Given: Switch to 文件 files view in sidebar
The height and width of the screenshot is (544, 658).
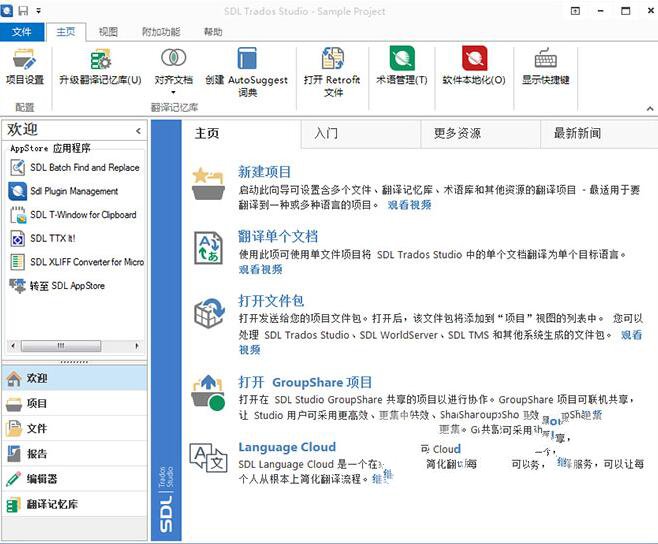Looking at the screenshot, I should pos(75,429).
